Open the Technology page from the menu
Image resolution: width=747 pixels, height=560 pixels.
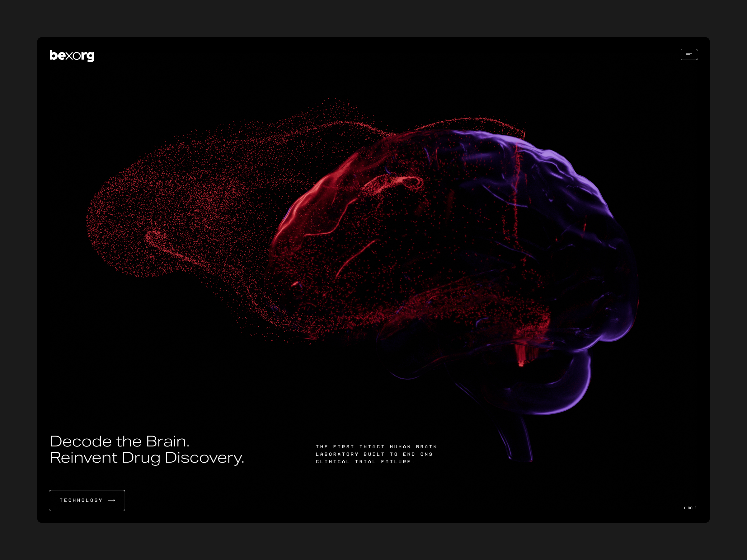pyautogui.click(x=87, y=500)
